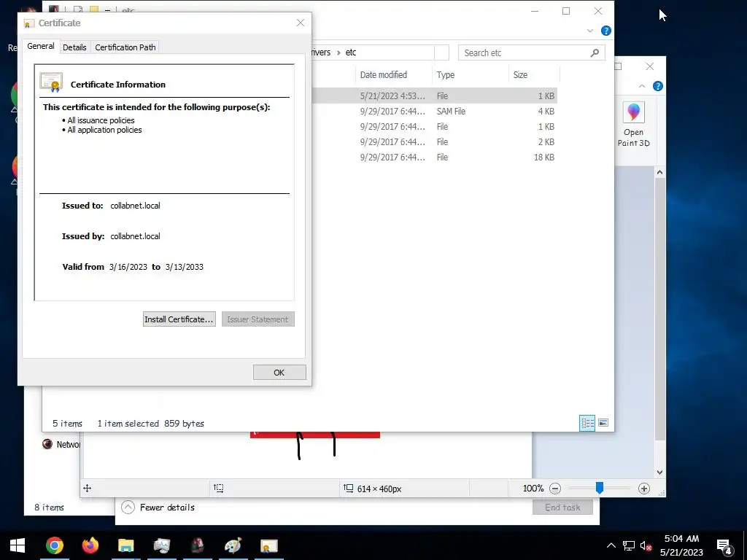This screenshot has width=747, height=560.
Task: Open the Windows Start menu
Action: point(18,545)
